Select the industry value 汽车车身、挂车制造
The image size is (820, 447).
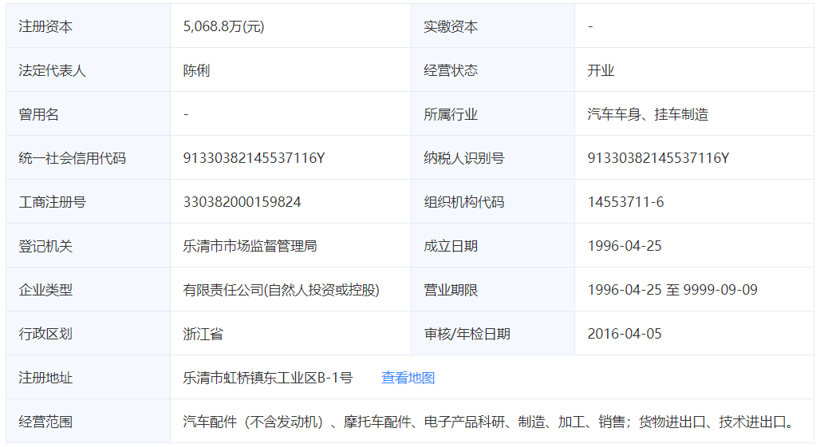coord(648,115)
